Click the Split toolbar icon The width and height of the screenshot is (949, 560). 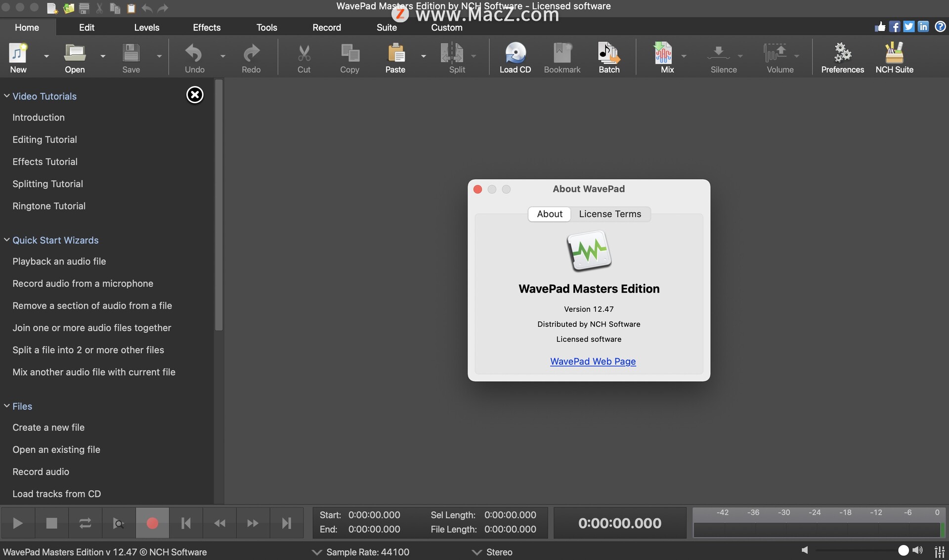coord(452,53)
